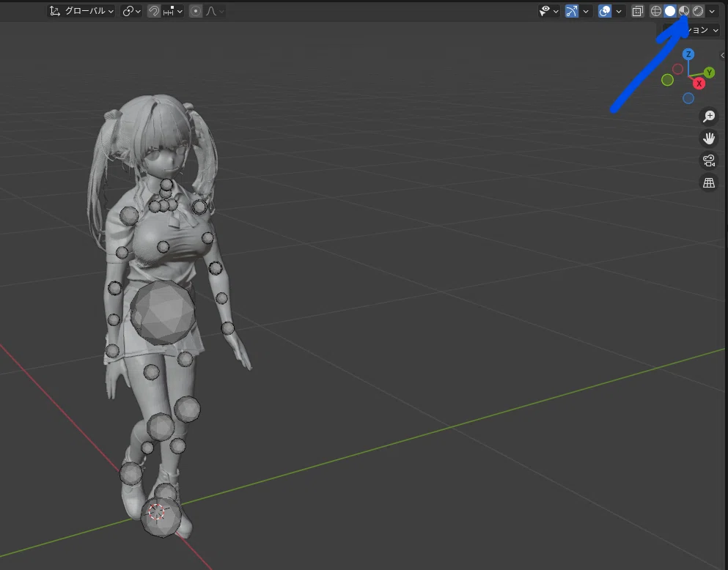Enable rendered viewport shading
728x570 pixels.
click(698, 11)
